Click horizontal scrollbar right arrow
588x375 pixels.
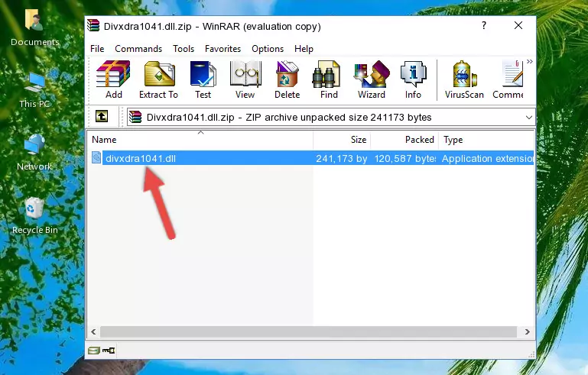(x=528, y=332)
